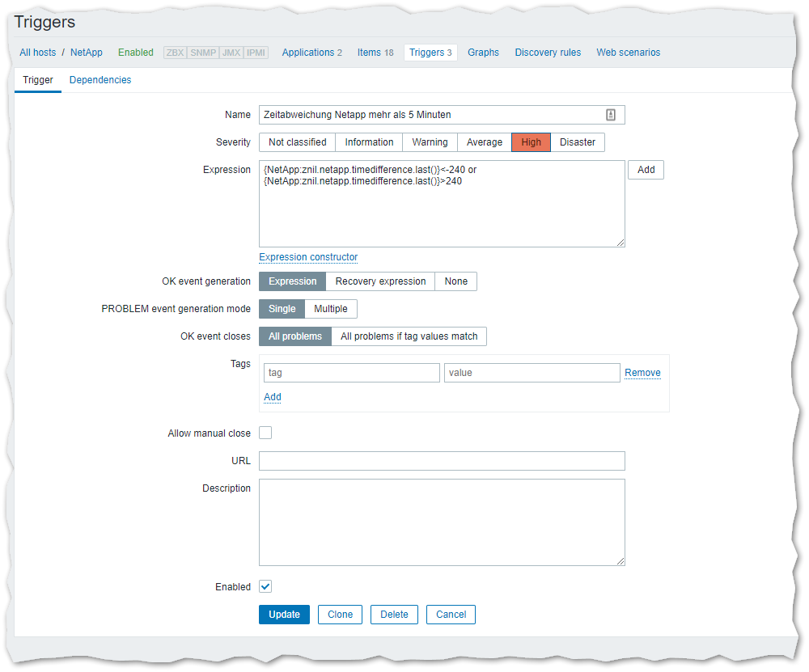
Task: Click the SNMP availability indicator
Action: 202,53
